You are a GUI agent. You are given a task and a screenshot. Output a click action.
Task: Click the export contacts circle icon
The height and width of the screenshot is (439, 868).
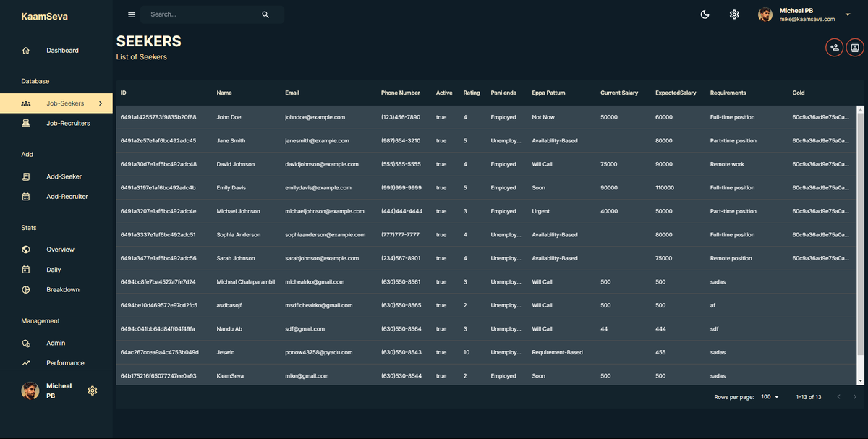point(855,48)
